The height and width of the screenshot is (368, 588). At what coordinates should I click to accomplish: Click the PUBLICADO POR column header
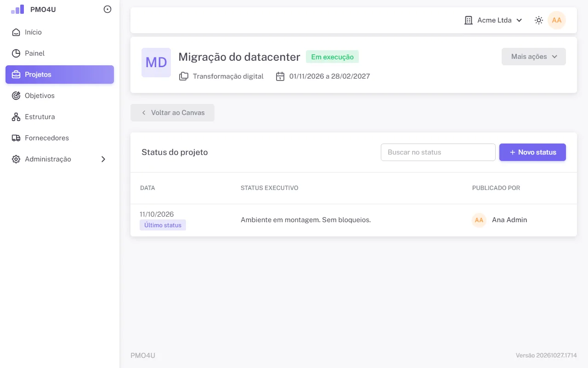496,188
